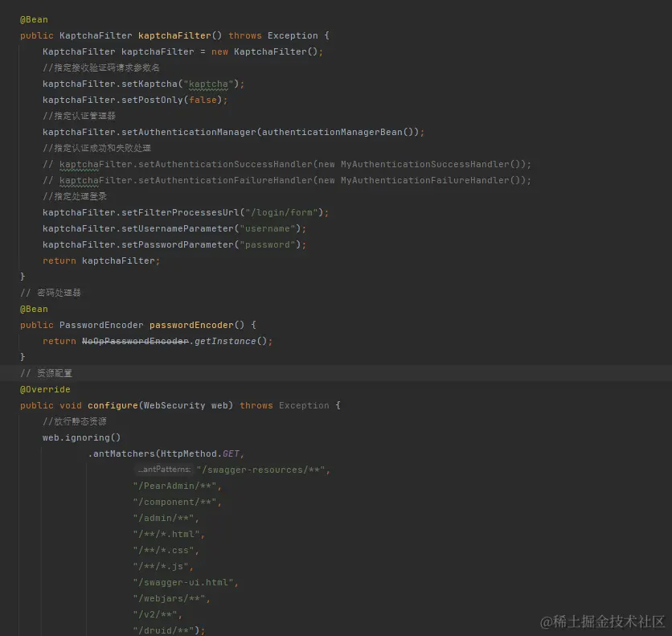
Task: Click the setFilterProcessesUrl("/login/form") line
Action: point(186,212)
